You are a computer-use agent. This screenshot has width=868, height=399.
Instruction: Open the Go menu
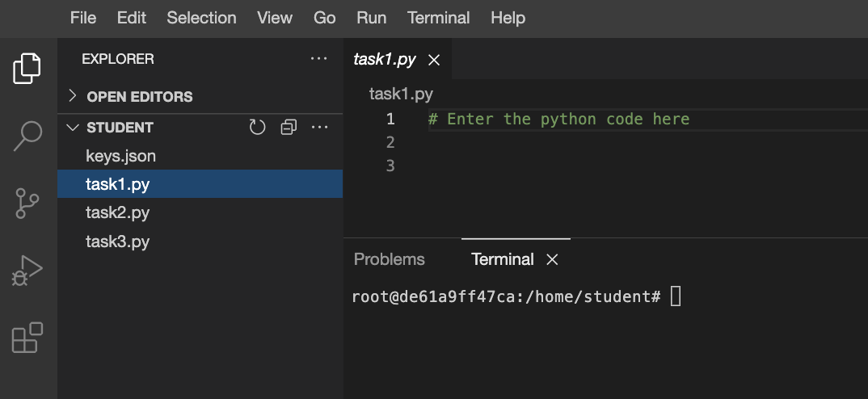click(x=324, y=19)
